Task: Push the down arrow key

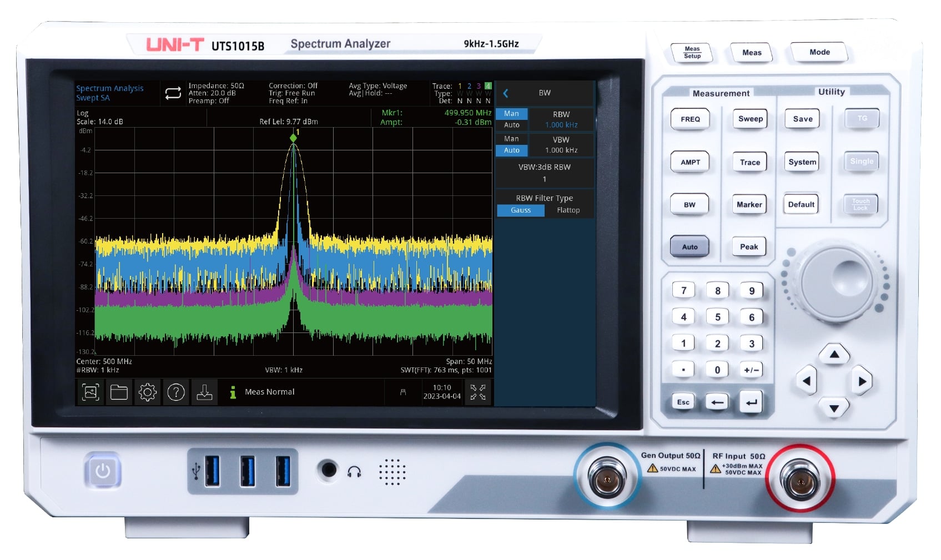Action: [x=834, y=408]
